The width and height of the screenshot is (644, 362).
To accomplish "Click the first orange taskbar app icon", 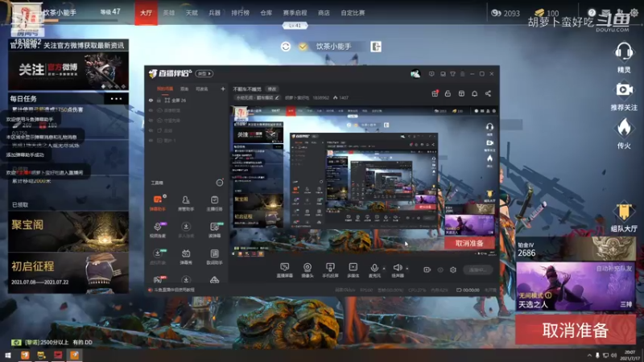I will (x=25, y=355).
